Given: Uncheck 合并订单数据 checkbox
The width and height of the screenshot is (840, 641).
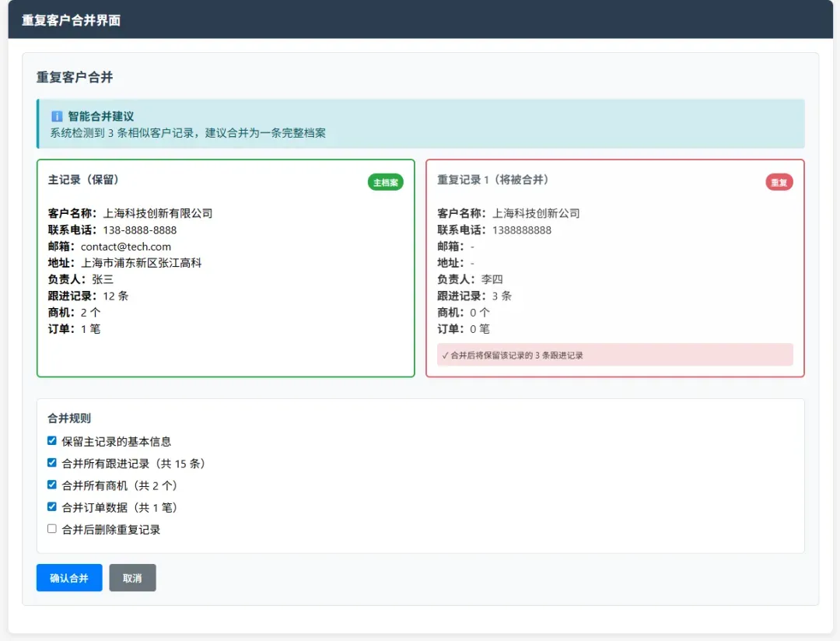Looking at the screenshot, I should pos(52,507).
